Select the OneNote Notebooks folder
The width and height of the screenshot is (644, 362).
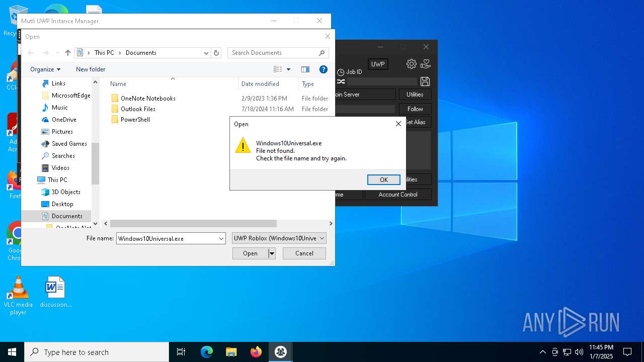pos(148,99)
